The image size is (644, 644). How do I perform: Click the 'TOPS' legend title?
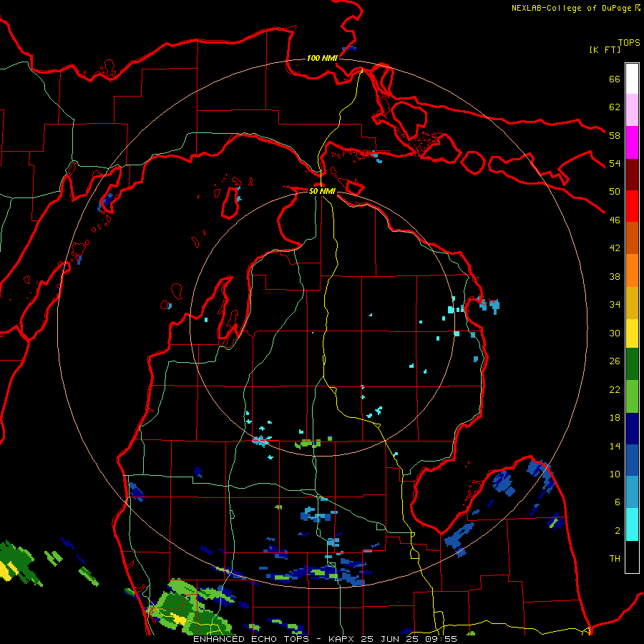tap(629, 43)
